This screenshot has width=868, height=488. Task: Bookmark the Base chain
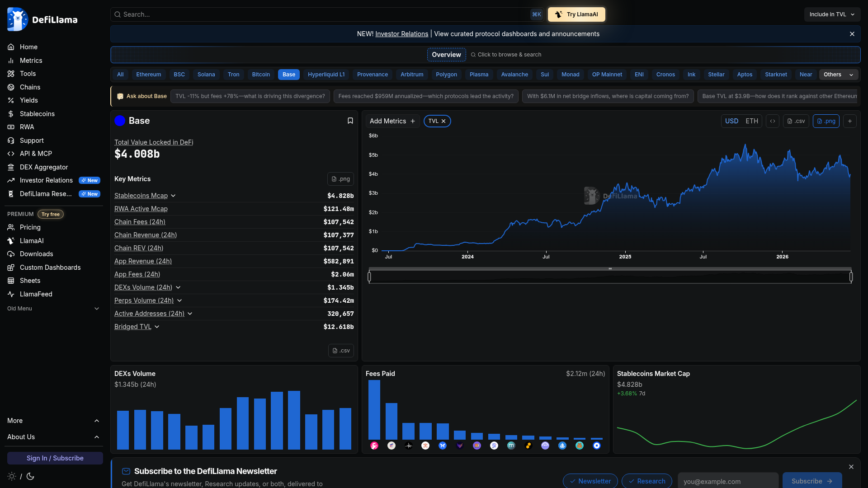point(350,121)
